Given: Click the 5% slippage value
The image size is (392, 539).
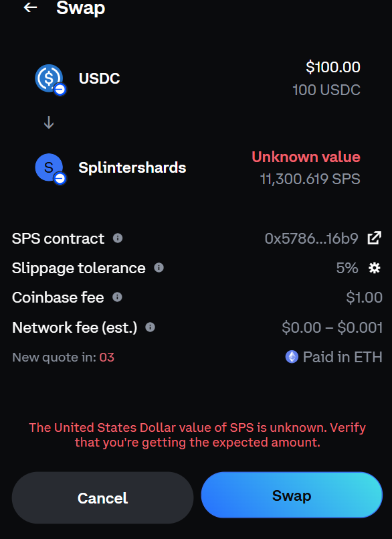Looking at the screenshot, I should point(347,268).
